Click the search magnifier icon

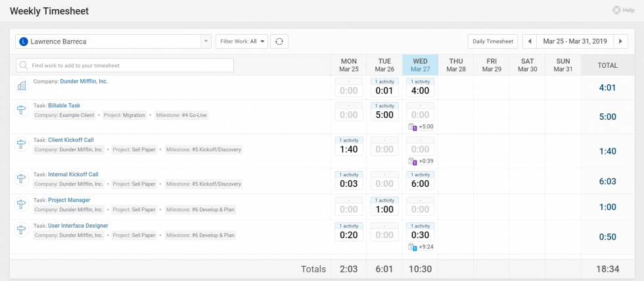(x=24, y=65)
